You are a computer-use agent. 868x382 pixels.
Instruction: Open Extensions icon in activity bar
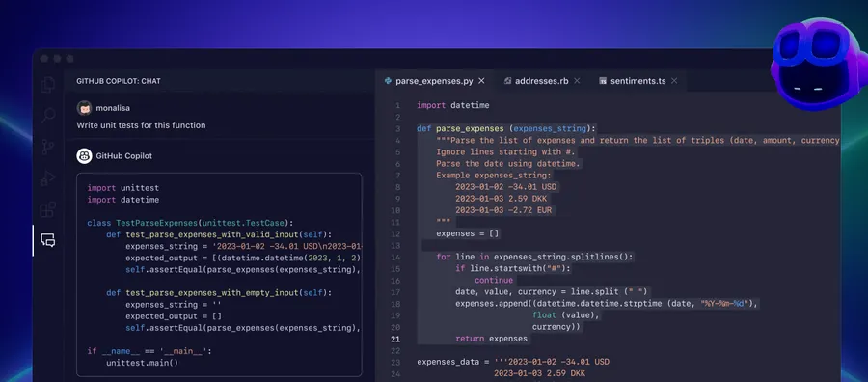pyautogui.click(x=48, y=209)
